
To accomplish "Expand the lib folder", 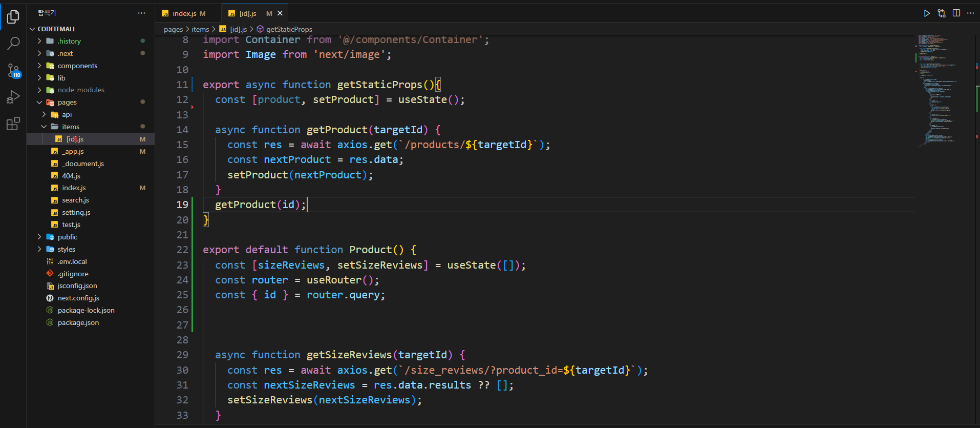I will pos(39,78).
